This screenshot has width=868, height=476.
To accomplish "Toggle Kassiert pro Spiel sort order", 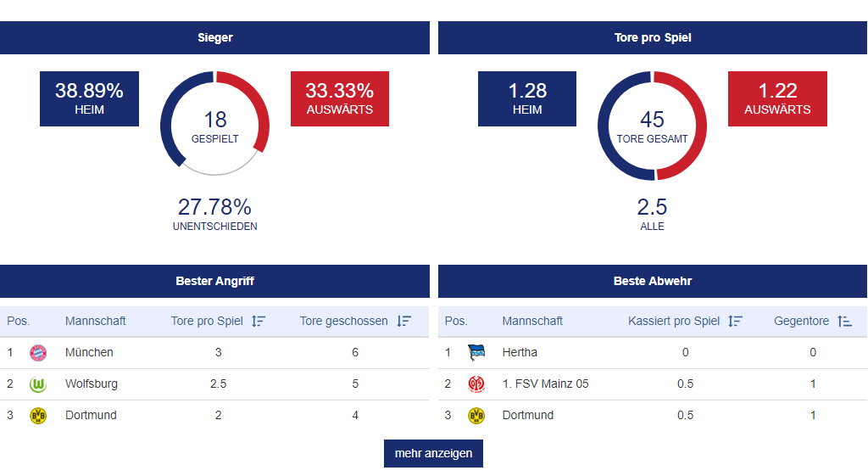I will pyautogui.click(x=735, y=322).
